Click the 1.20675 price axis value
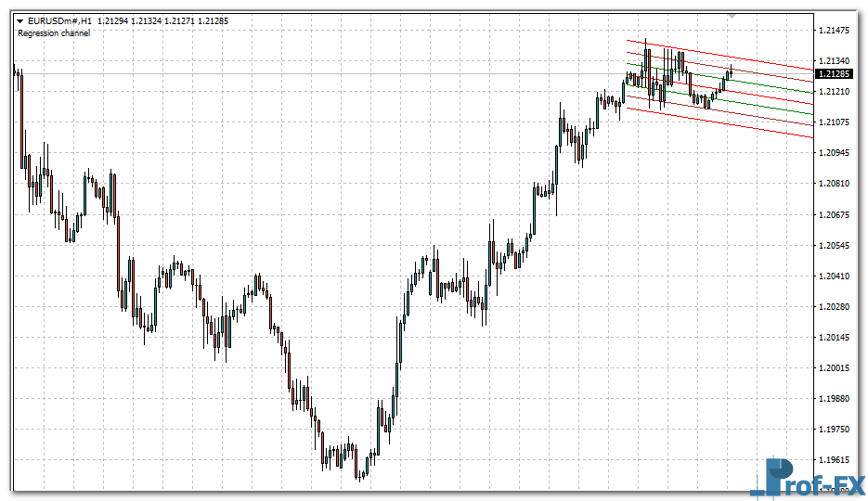This screenshot has height=501, width=868. 837,215
